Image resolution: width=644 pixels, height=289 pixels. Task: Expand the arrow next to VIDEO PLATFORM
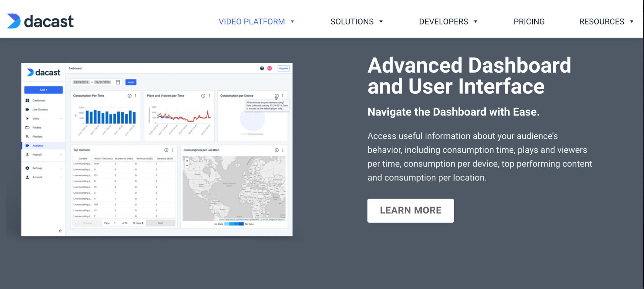pyautogui.click(x=292, y=21)
